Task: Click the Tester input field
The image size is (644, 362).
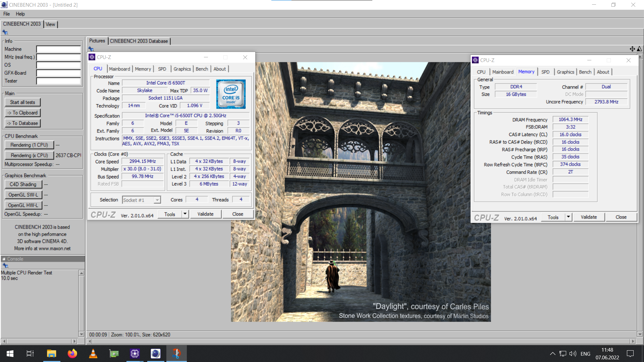Action: tap(59, 81)
